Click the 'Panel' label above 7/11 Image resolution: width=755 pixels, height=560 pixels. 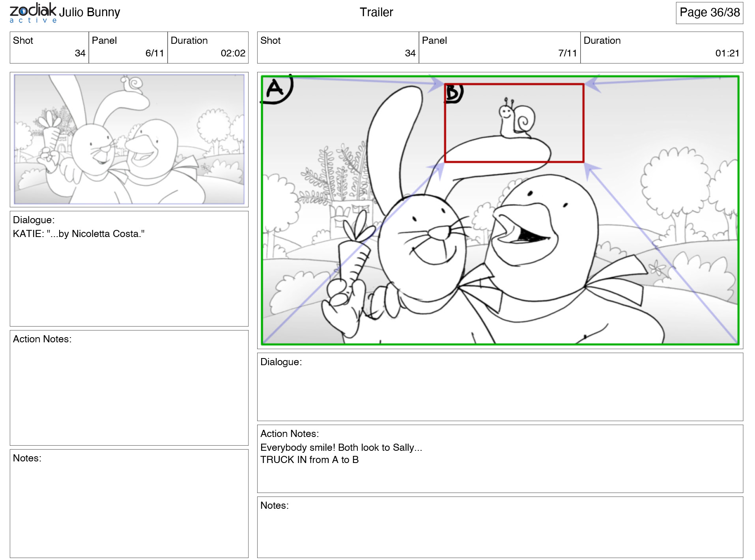pos(434,41)
